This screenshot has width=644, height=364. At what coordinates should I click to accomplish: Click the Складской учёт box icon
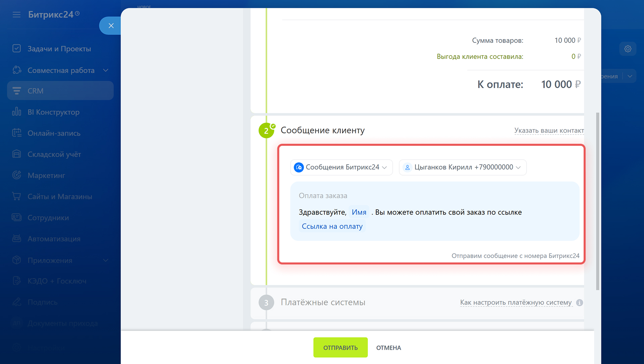(16, 154)
